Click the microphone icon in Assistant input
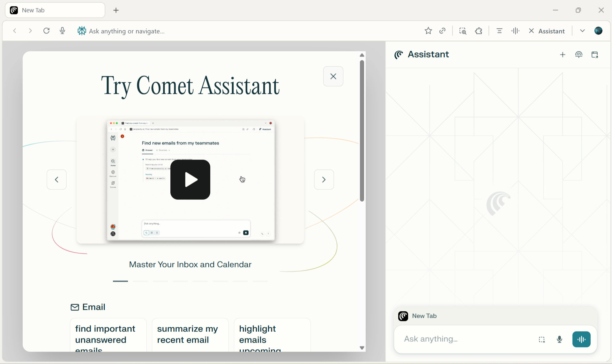Image resolution: width=612 pixels, height=364 pixels. tap(559, 339)
